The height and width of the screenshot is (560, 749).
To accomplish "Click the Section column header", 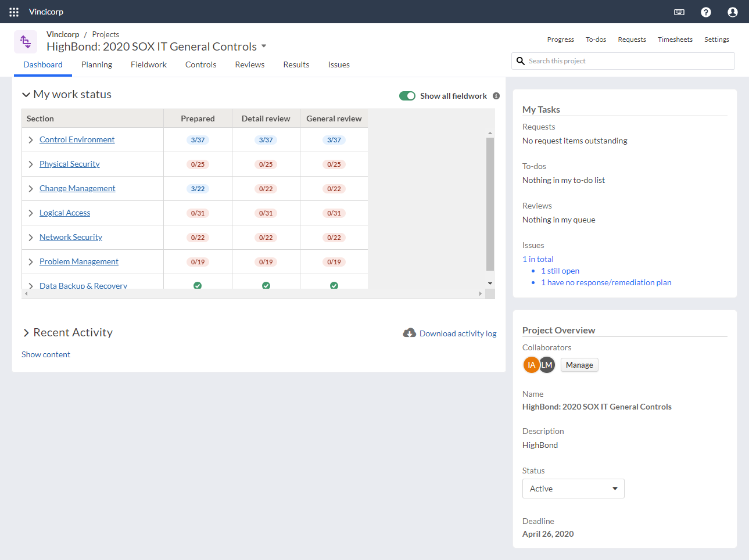I will [92, 119].
